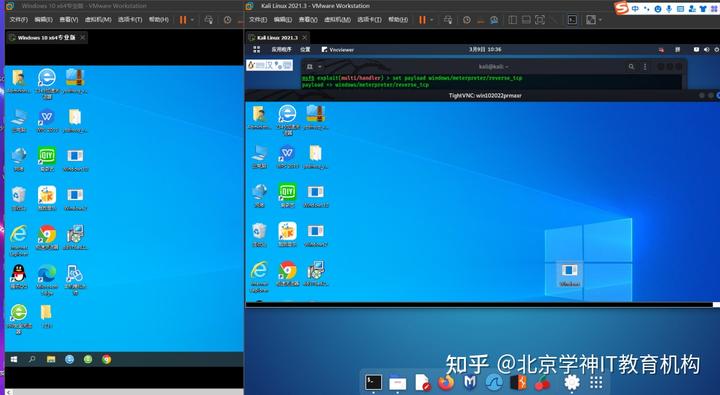The image size is (720, 395).
Task: Expand stretch guest dropdown in Kali VMware toolbar
Action: coord(600,20)
